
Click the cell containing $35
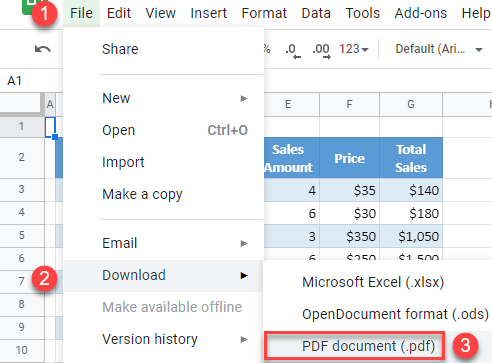(349, 190)
